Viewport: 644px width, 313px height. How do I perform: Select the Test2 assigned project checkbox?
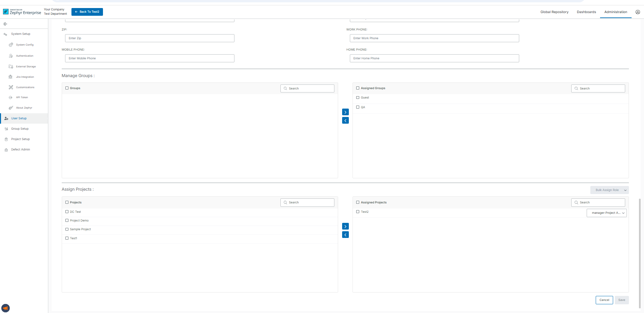pos(358,212)
